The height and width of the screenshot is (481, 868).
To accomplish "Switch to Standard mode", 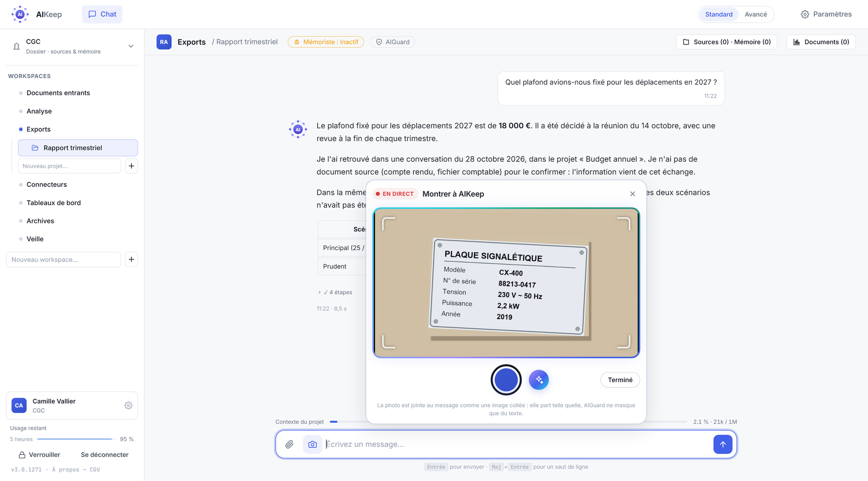I will (x=719, y=14).
